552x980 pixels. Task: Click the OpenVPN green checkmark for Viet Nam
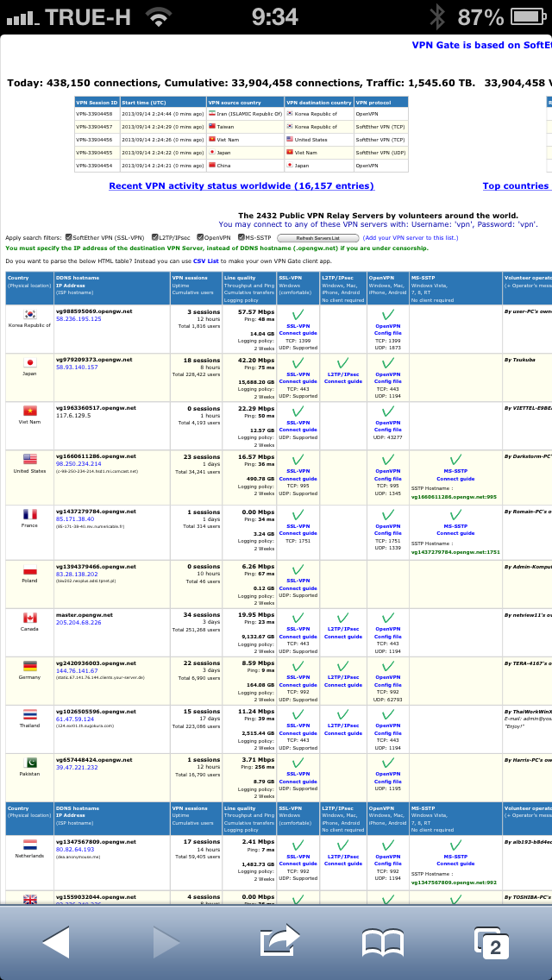click(x=387, y=411)
